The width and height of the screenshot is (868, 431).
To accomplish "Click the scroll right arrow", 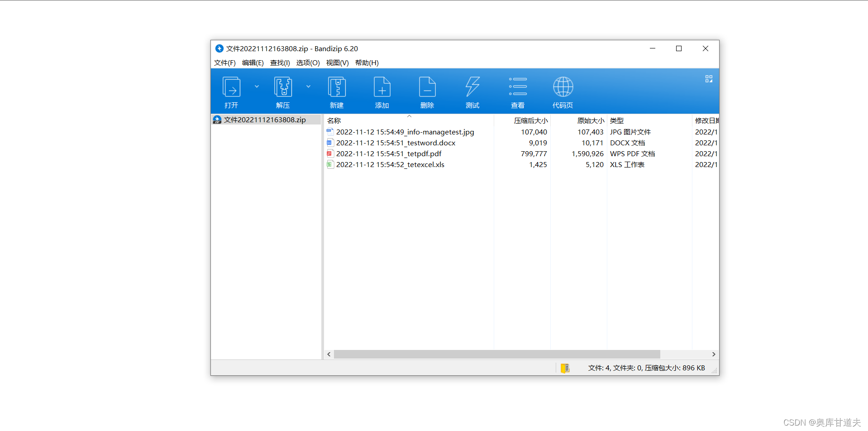I will (714, 354).
